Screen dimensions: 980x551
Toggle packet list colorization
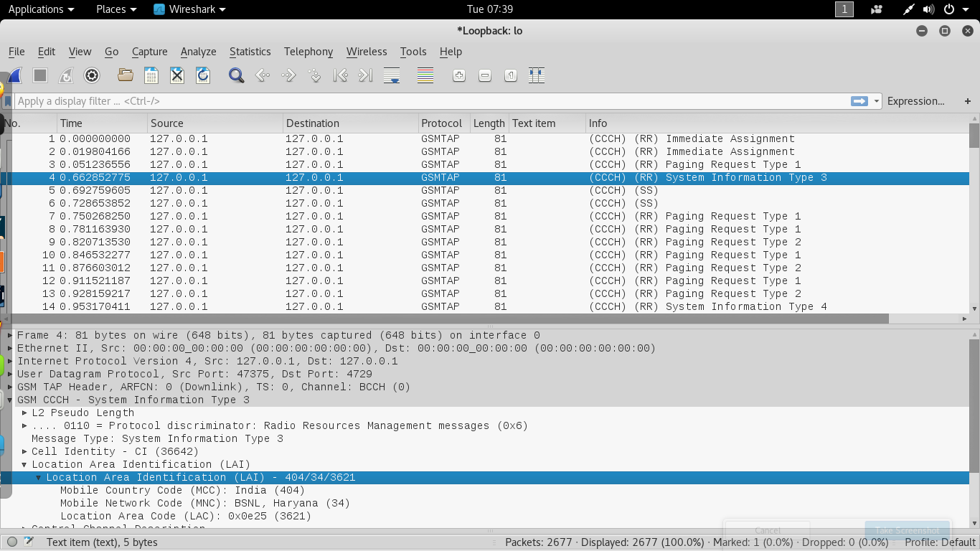pyautogui.click(x=425, y=75)
